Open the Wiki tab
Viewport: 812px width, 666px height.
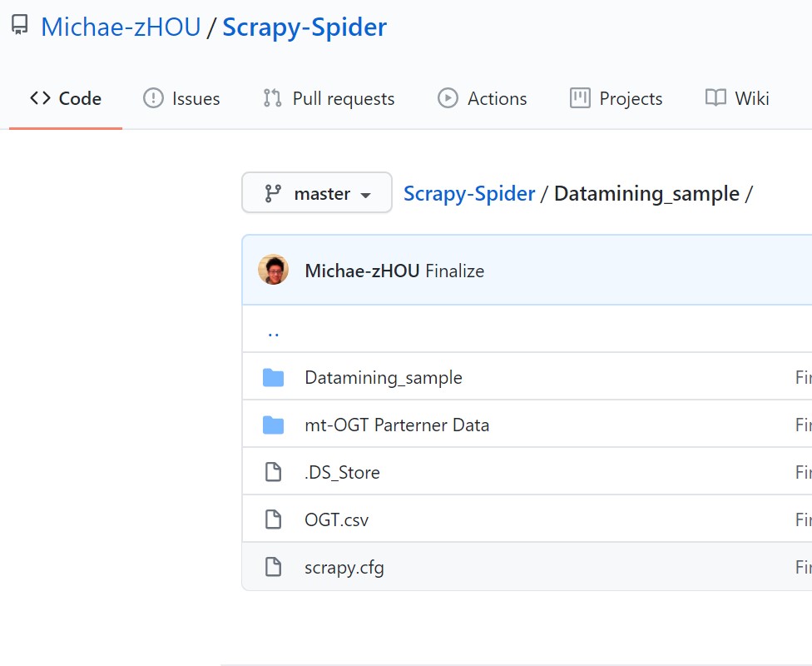[737, 98]
